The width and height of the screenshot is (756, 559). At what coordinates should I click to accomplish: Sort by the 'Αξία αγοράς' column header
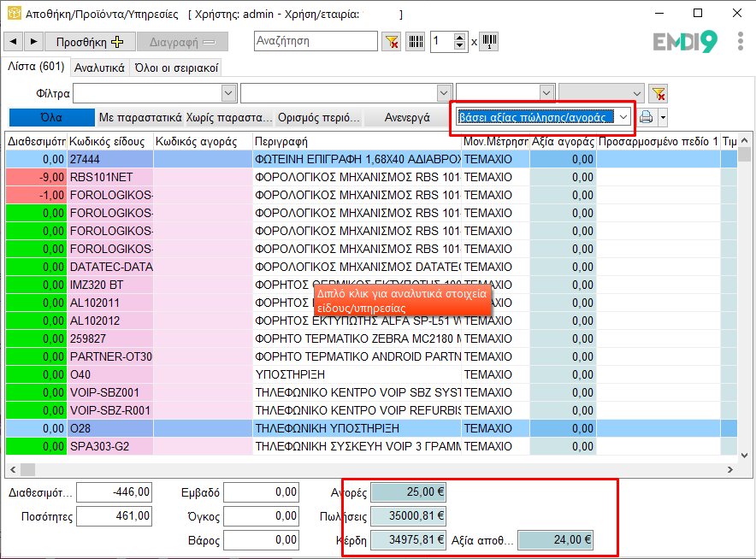coord(563,142)
